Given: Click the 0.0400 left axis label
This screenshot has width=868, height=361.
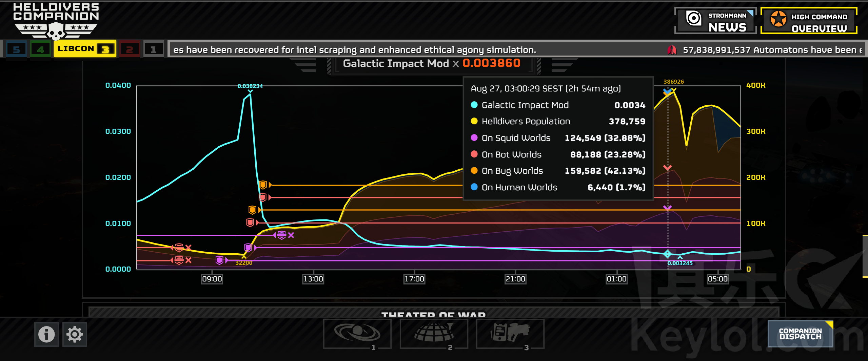Looking at the screenshot, I should click(x=118, y=85).
